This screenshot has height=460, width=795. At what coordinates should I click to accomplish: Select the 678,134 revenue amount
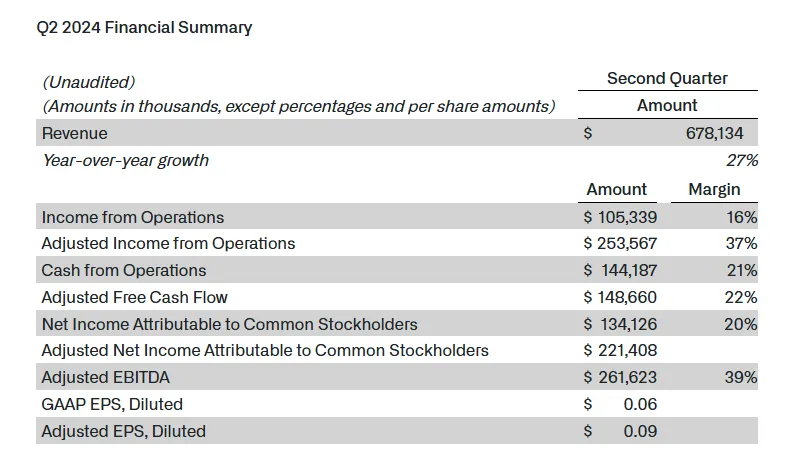(x=712, y=133)
